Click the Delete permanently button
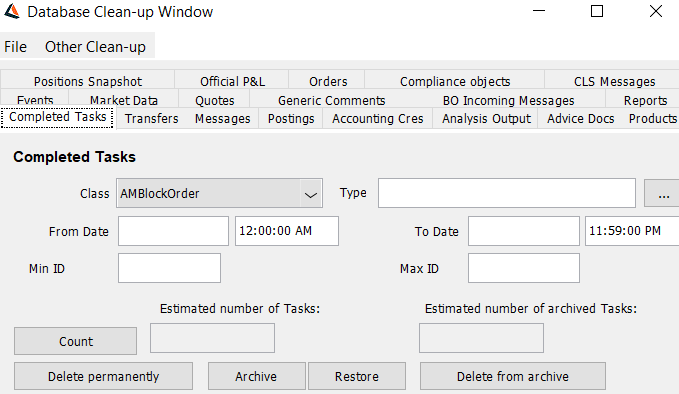 103,376
